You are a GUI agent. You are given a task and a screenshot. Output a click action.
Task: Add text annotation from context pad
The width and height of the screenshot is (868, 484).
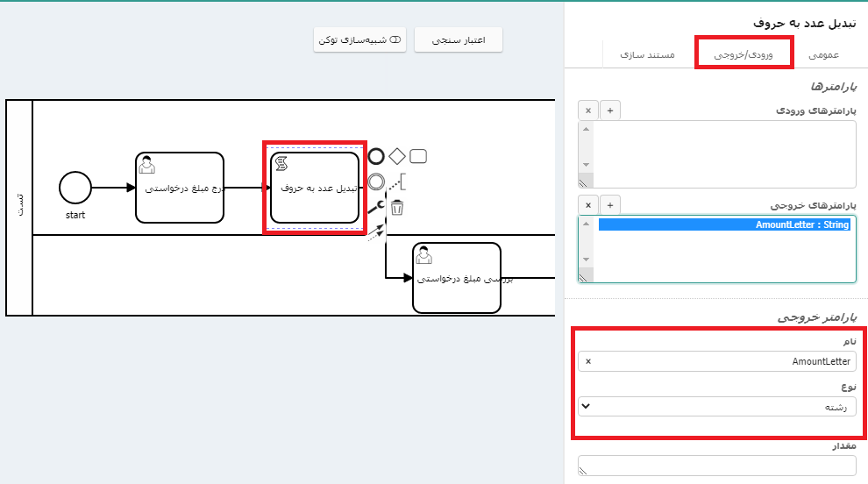coord(398,182)
